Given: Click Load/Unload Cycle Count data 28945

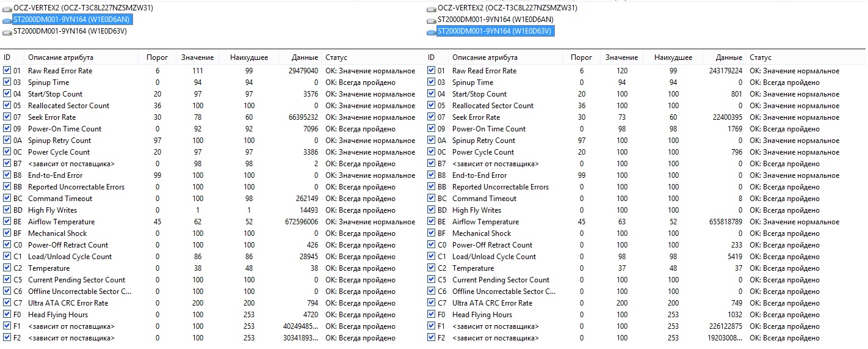Looking at the screenshot, I should pos(308,257).
